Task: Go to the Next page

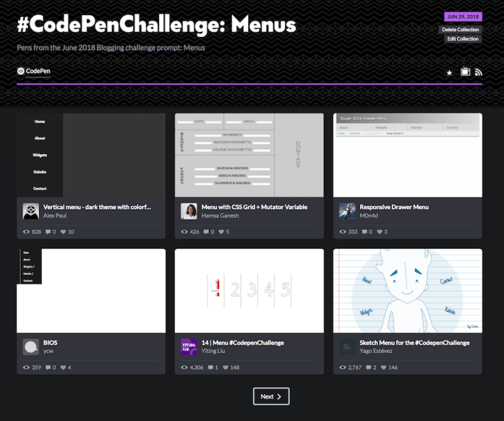Action: click(x=271, y=397)
